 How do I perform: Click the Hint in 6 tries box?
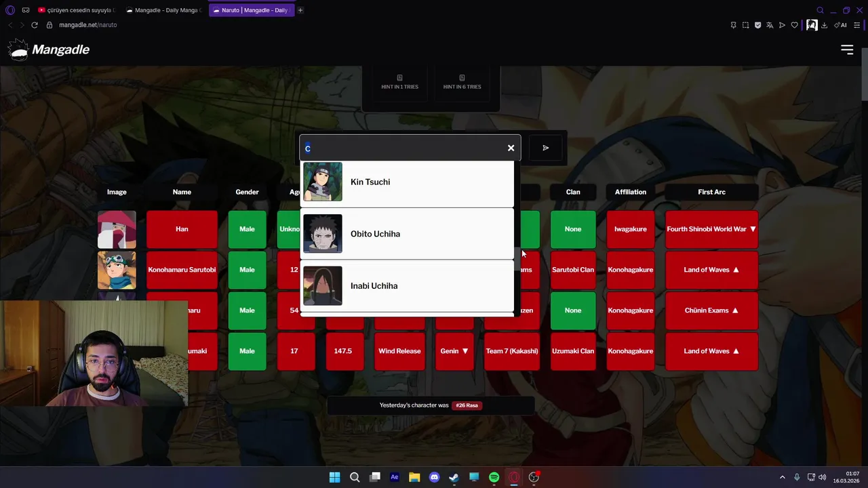(462, 82)
